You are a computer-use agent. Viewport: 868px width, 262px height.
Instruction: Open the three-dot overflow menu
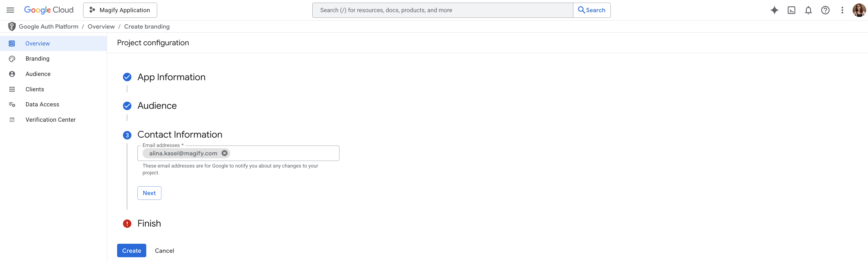842,10
